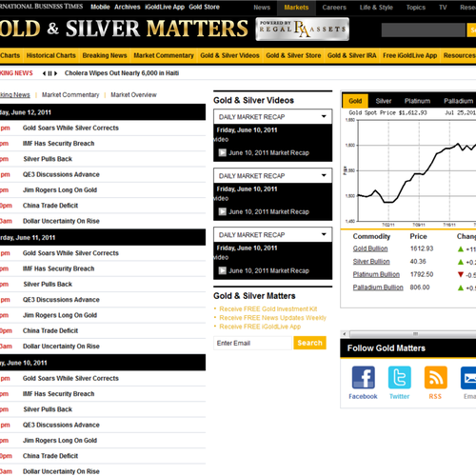Click the Enter Email input field
Image resolution: width=476 pixels, height=476 pixels.
pos(252,343)
